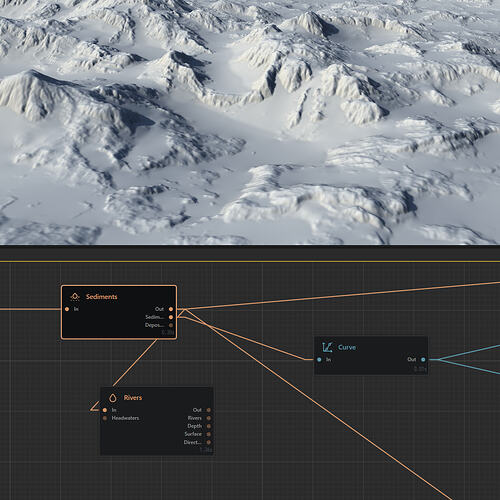500x500 pixels.
Task: Click the Depos... output port on Sediments
Action: click(171, 325)
